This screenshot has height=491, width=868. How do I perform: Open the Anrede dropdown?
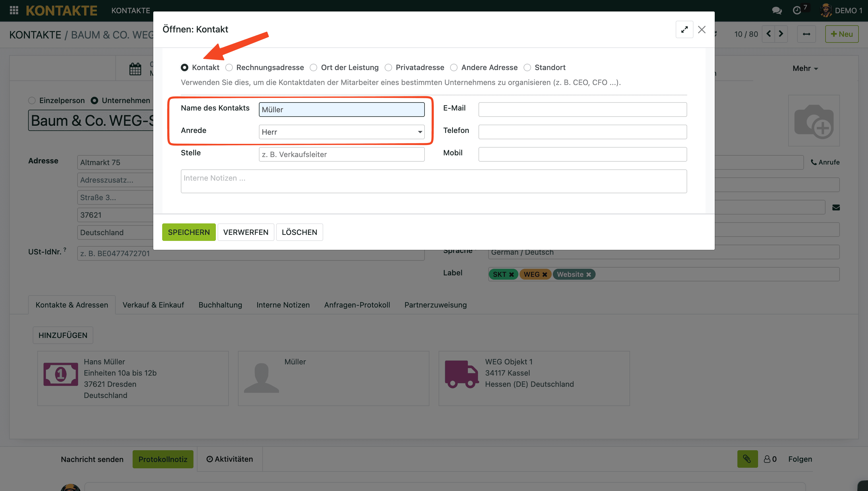[341, 132]
